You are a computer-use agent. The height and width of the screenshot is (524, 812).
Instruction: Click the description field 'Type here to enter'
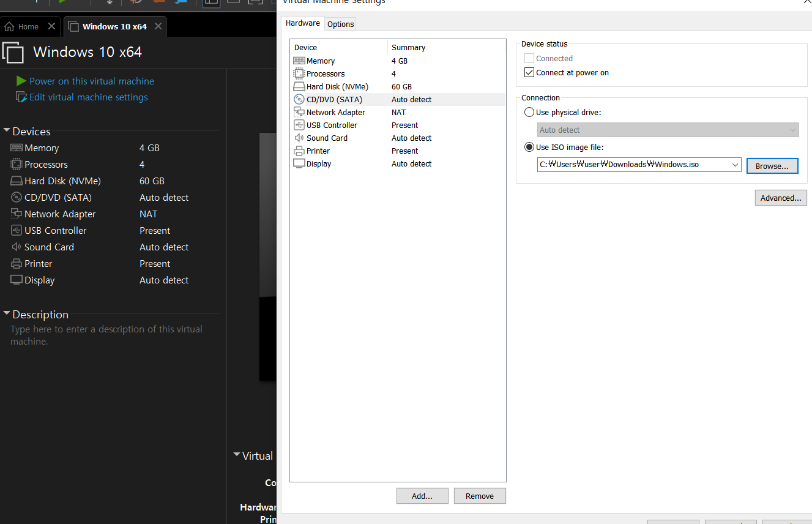(106, 335)
